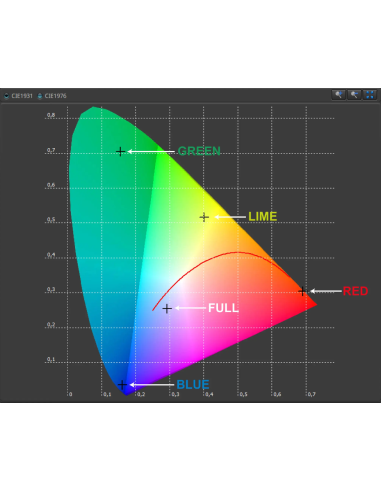The image size is (381, 492).
Task: Click the zoom in magnifier button
Action: (x=338, y=95)
